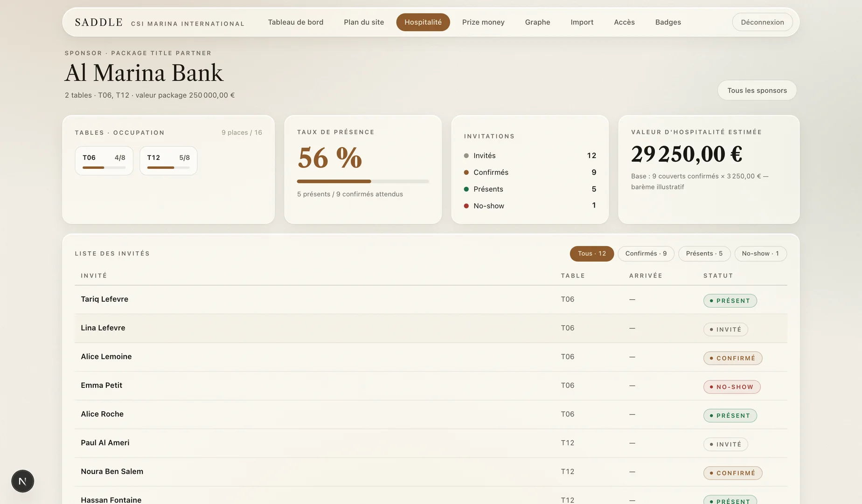Open the Import page
The image size is (862, 504).
tap(582, 22)
